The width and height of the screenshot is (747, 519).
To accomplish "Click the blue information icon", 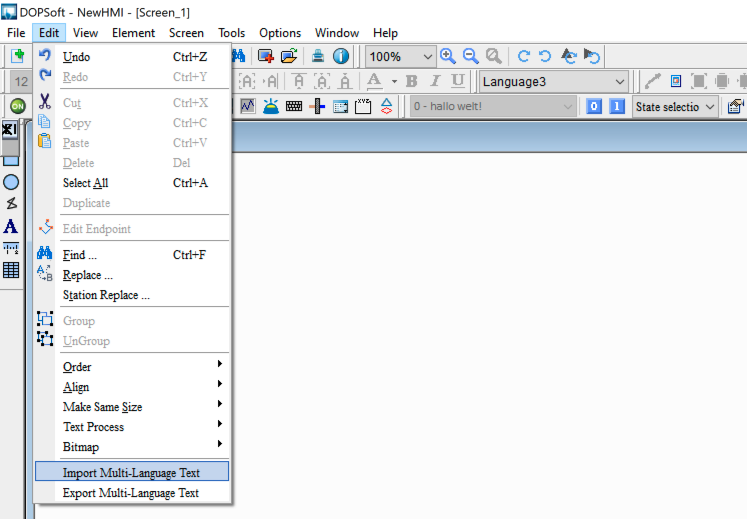I will click(341, 56).
